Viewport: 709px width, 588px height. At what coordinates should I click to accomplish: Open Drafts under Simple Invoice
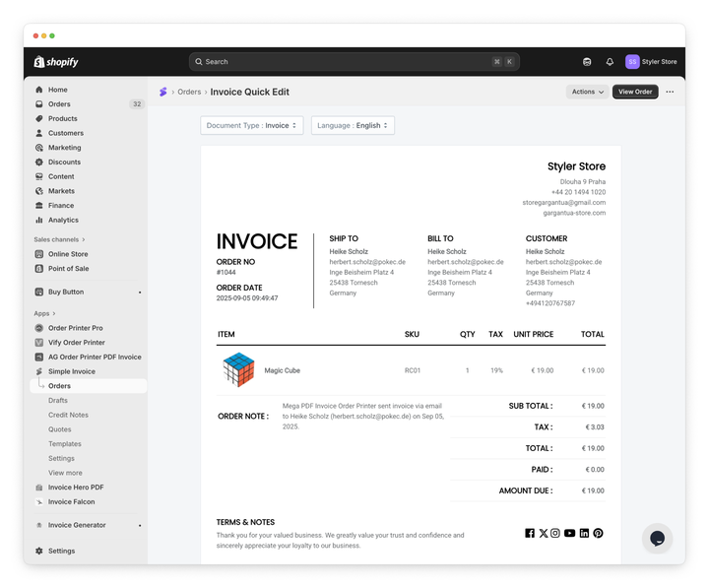[x=58, y=400]
